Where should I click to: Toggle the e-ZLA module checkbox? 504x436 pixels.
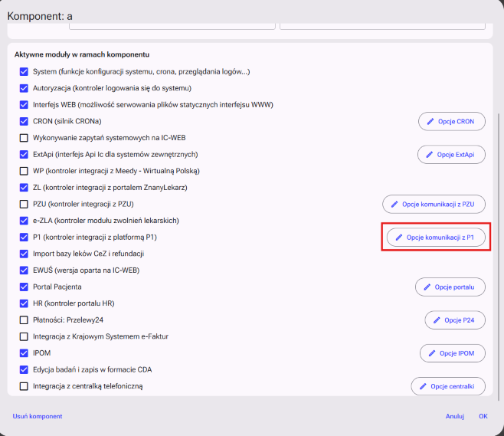point(24,221)
